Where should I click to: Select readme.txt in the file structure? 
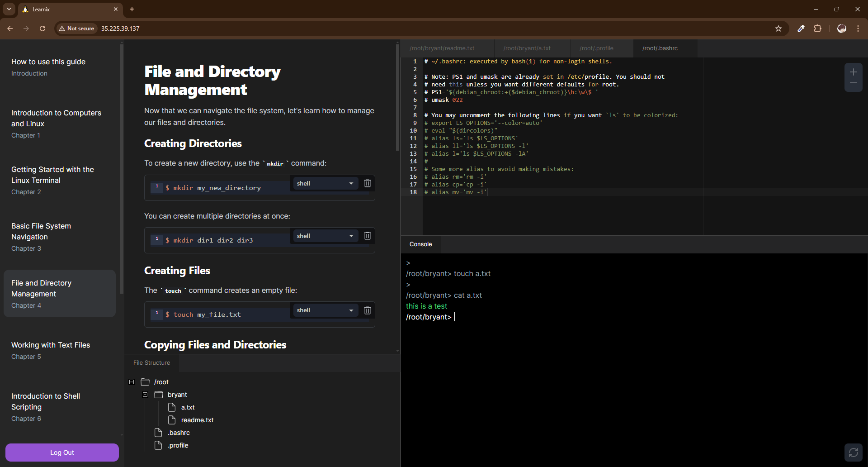click(x=197, y=420)
